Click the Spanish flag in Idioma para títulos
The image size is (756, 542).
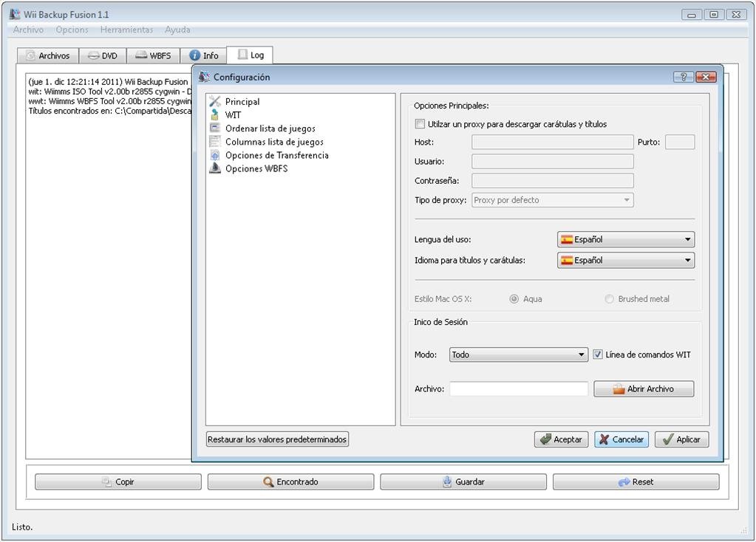coord(567,260)
